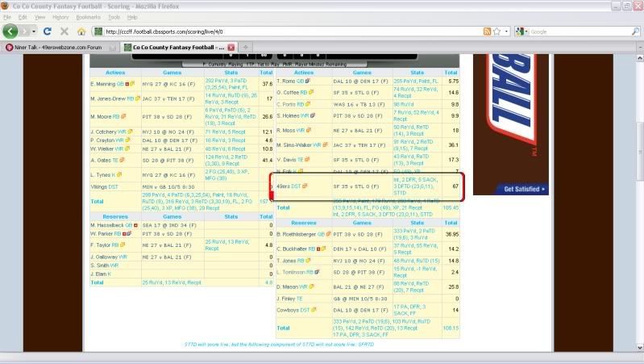
Task: Open the View menu
Action: point(39,17)
